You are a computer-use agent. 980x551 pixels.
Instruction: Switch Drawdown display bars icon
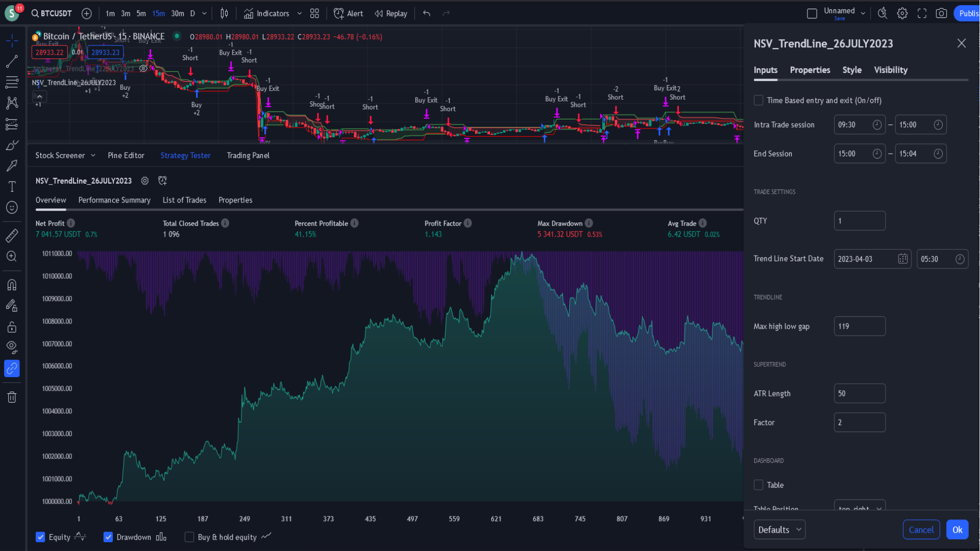[161, 537]
